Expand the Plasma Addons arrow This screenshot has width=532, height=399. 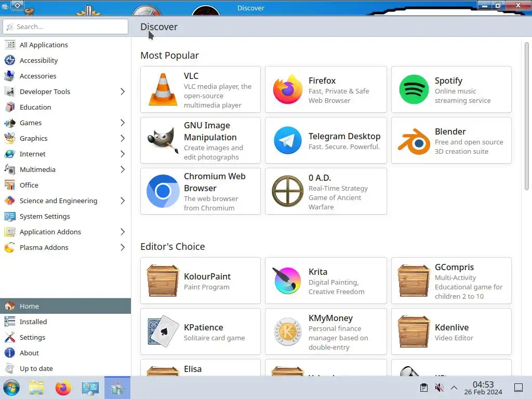tap(123, 248)
